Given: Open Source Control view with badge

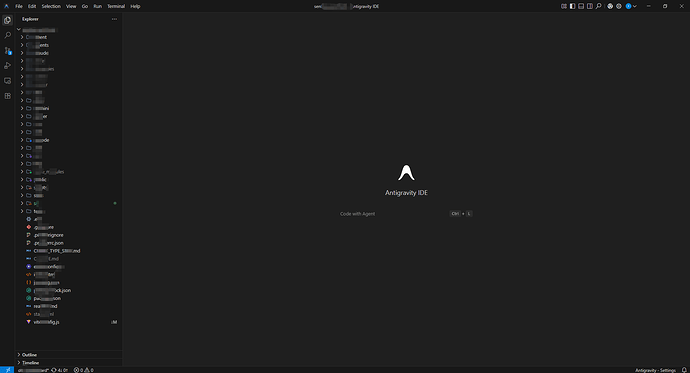Looking at the screenshot, I should click(7, 51).
